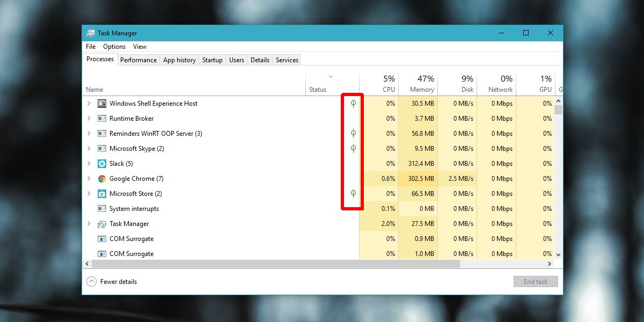Select the Microsoft Skype process icon
Image resolution: width=644 pixels, height=322 pixels.
click(101, 149)
